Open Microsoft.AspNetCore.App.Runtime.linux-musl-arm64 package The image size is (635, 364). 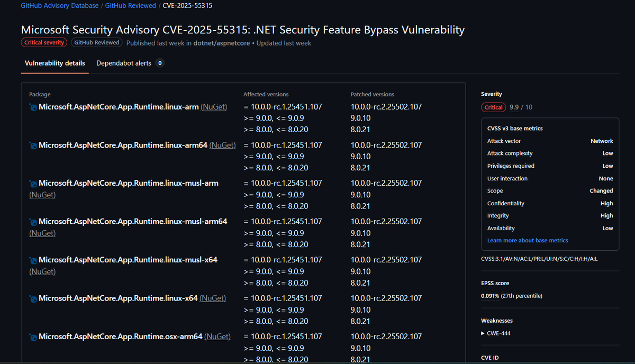coord(133,221)
